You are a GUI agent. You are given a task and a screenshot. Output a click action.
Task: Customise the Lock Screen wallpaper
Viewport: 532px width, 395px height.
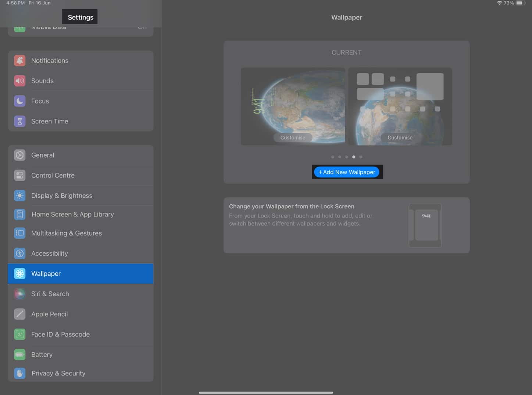point(293,137)
